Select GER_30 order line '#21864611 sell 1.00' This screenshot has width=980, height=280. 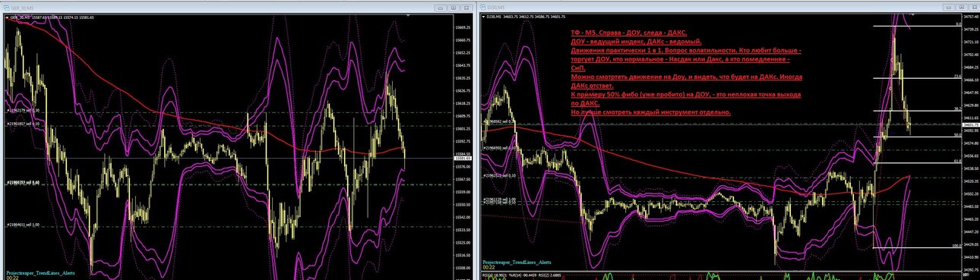(24, 225)
